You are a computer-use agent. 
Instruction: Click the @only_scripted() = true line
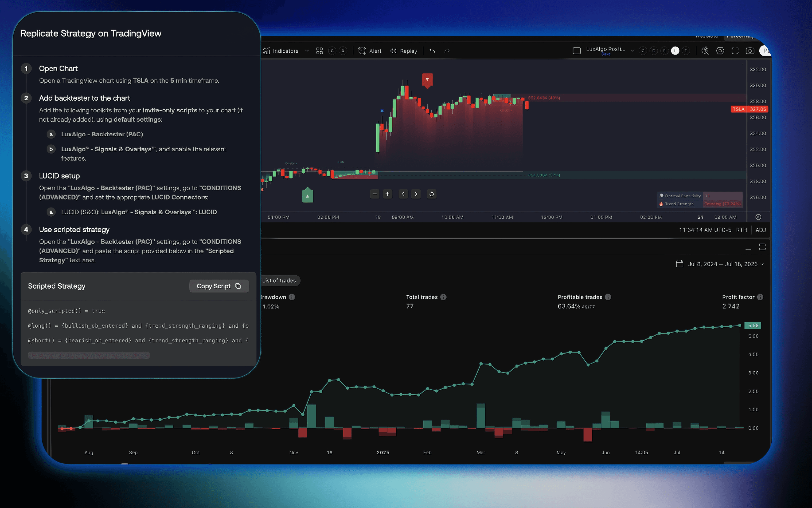point(66,311)
